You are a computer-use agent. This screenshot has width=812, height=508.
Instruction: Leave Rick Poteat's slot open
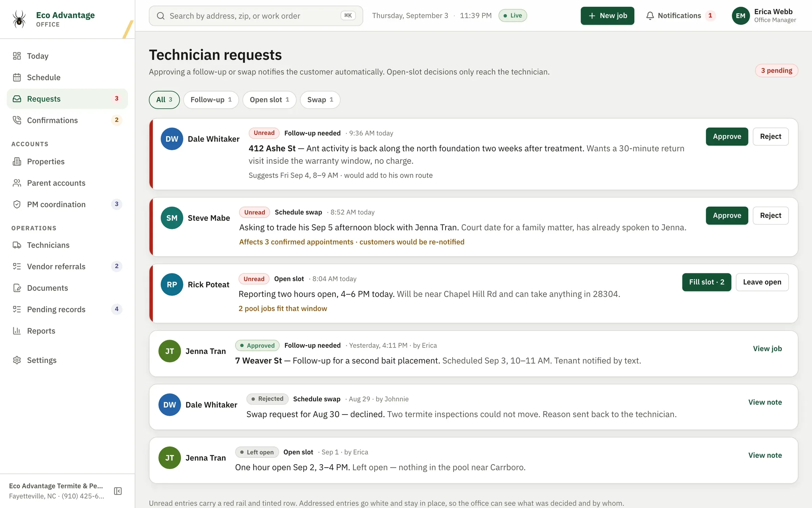point(762,282)
